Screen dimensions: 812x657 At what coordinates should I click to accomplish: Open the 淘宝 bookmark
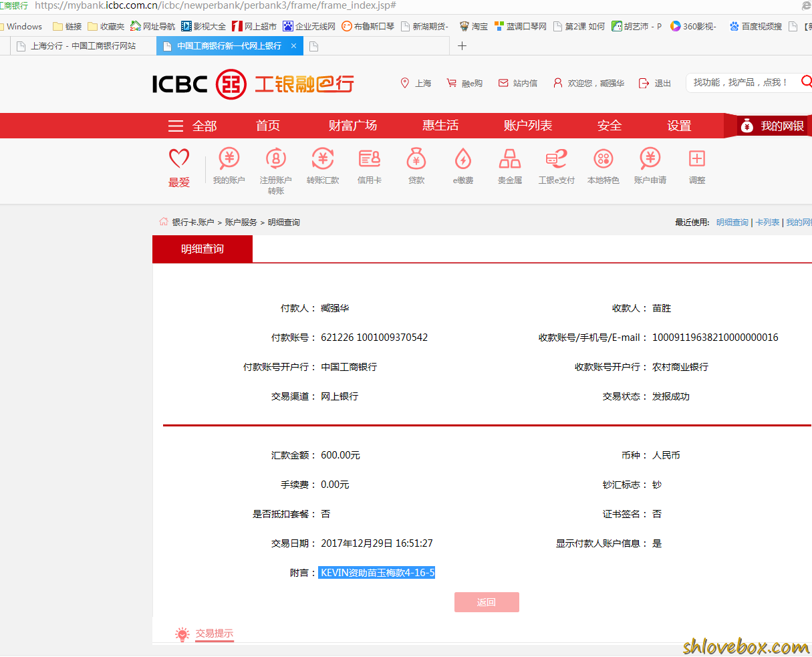click(x=474, y=26)
